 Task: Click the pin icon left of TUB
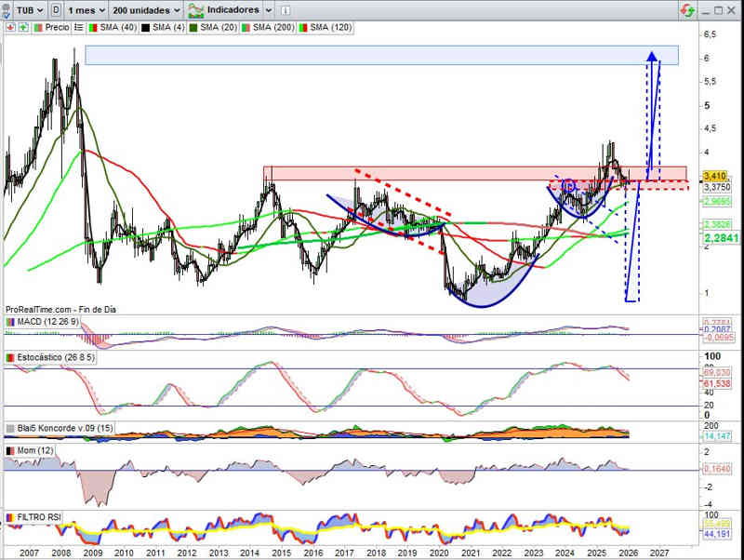(8, 9)
